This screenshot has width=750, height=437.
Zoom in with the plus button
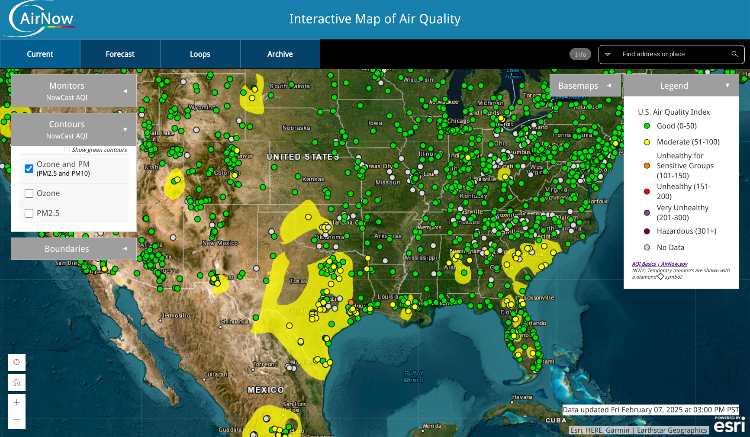[x=17, y=403]
